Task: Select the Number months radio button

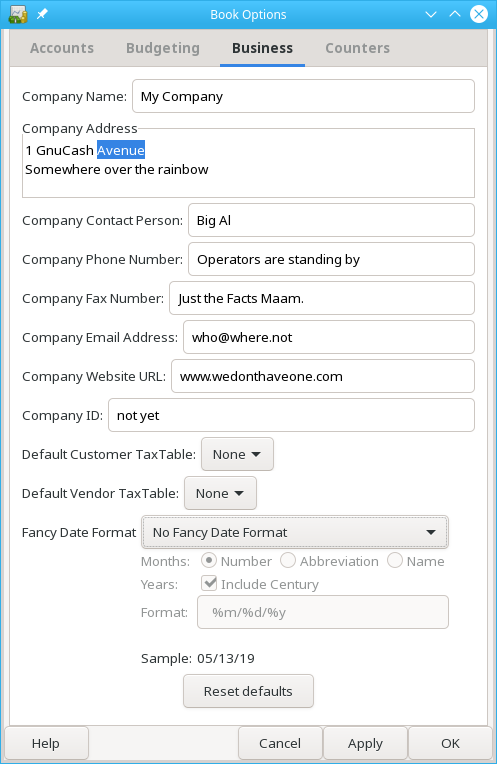Action: 209,560
